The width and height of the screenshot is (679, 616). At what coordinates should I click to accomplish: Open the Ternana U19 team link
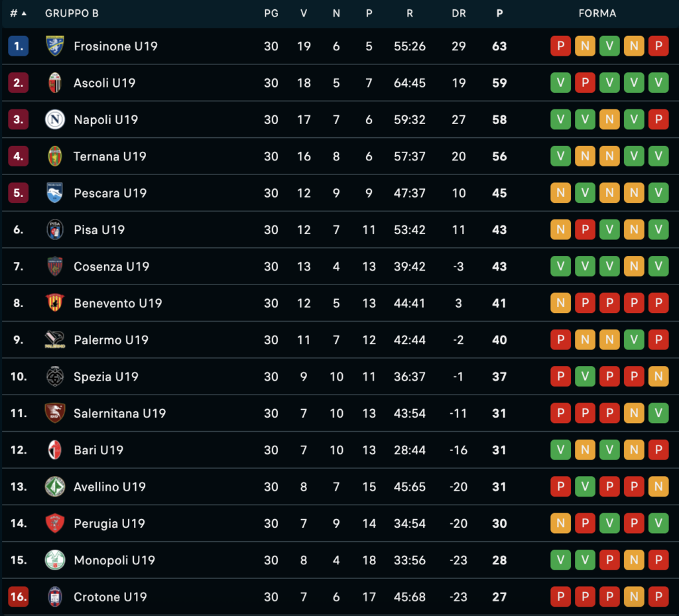coord(110,156)
